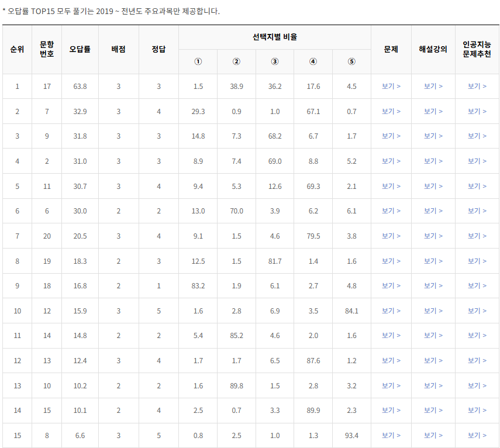Open 해설강의 보기 link for question 17

(433, 85)
